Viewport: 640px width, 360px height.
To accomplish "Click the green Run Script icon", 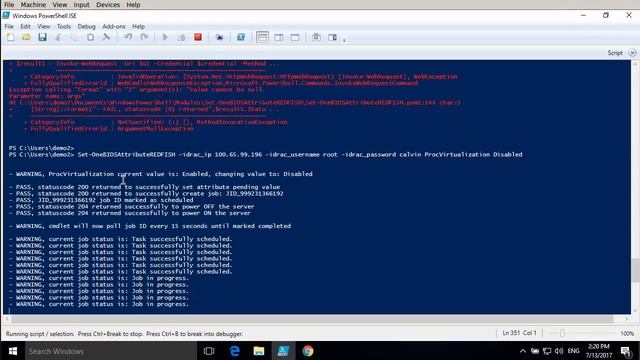I will tap(165, 37).
